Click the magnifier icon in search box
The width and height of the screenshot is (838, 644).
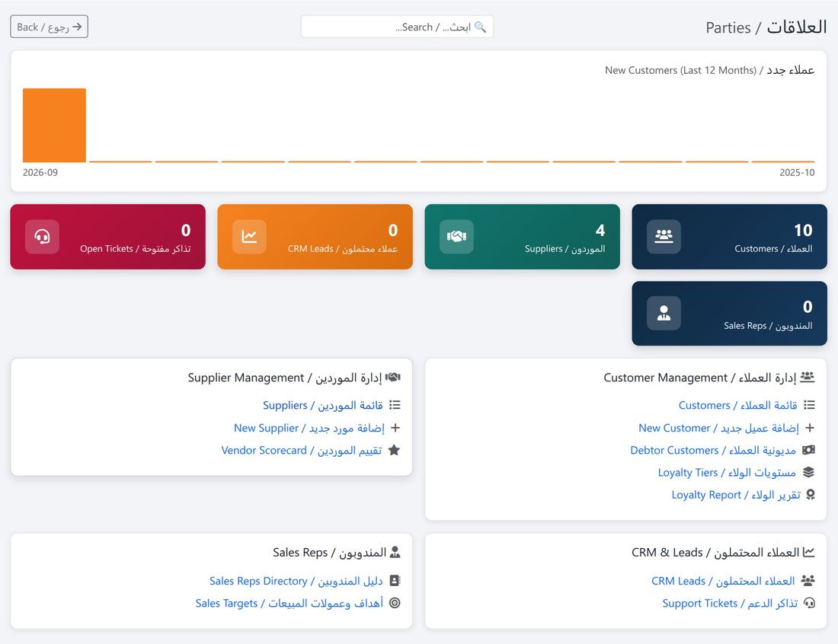pyautogui.click(x=481, y=27)
